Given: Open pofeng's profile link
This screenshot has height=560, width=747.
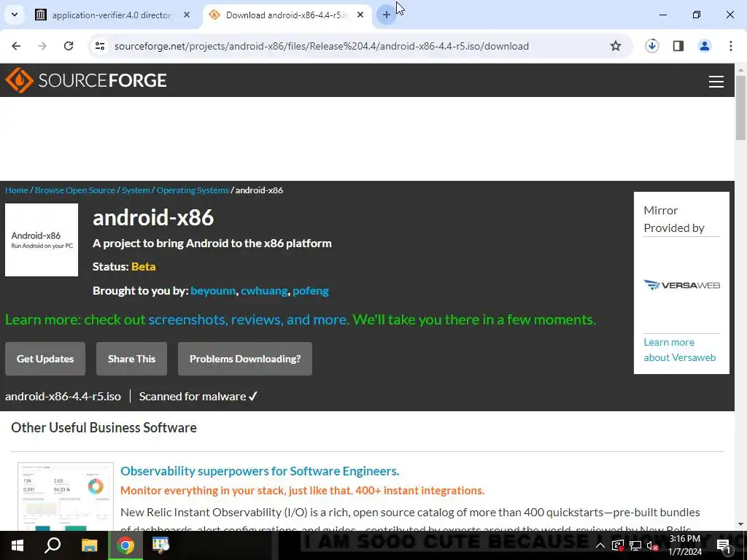Looking at the screenshot, I should 311,290.
